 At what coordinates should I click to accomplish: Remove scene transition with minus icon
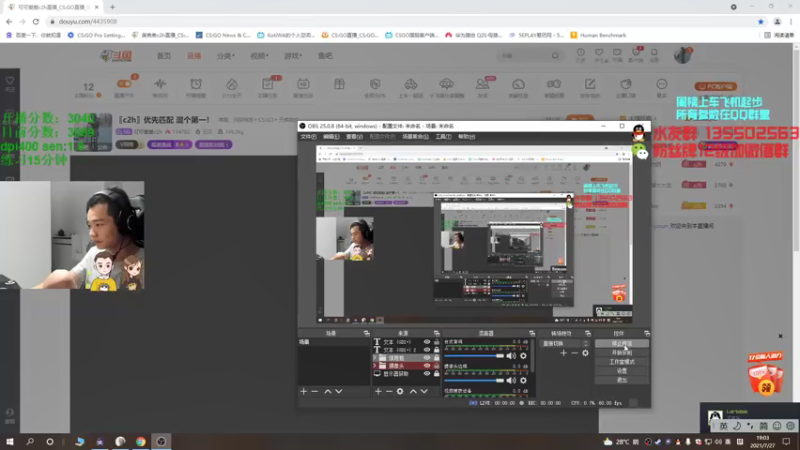click(x=574, y=353)
